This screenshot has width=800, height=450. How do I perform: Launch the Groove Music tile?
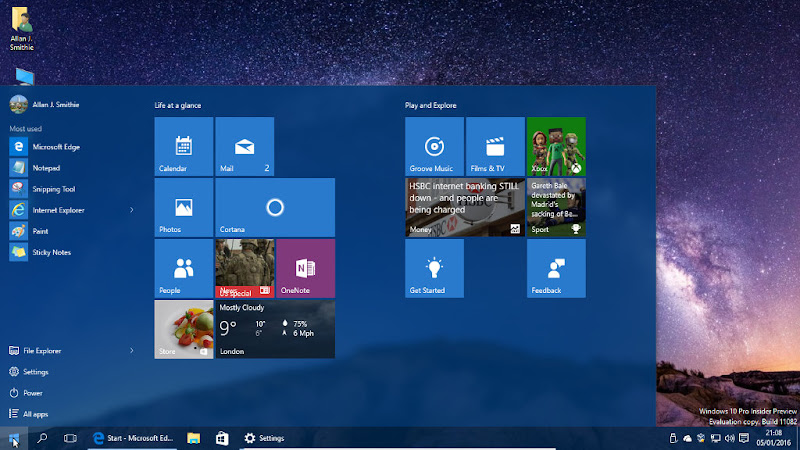[434, 146]
